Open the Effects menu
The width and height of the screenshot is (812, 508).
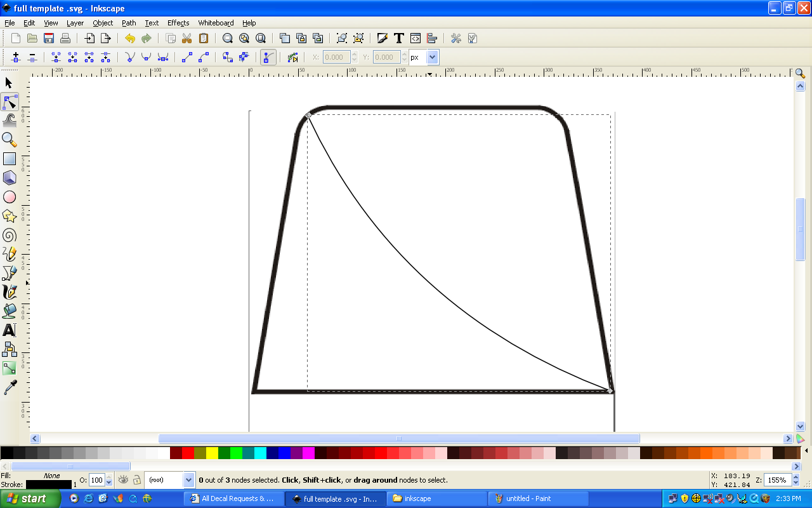point(178,23)
